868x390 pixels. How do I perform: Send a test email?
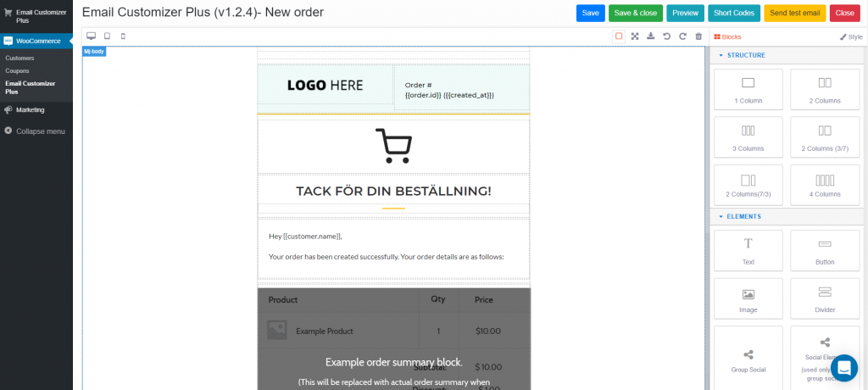coord(795,14)
